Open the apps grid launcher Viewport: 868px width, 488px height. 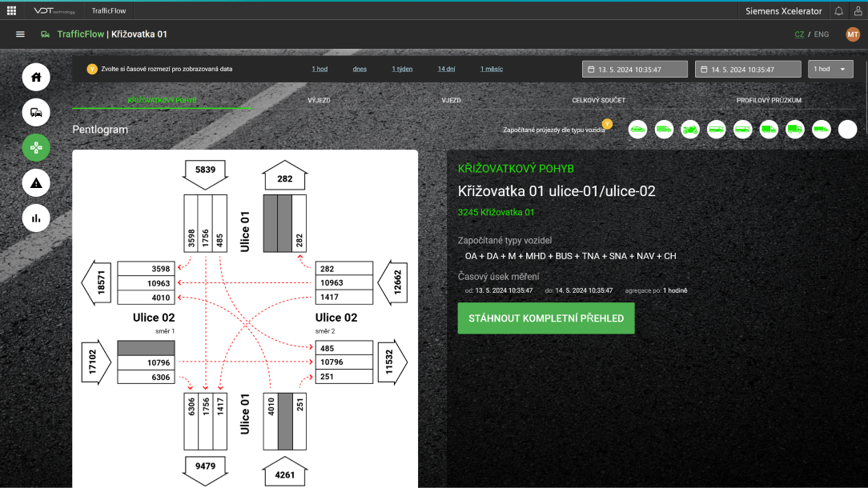coord(11,10)
